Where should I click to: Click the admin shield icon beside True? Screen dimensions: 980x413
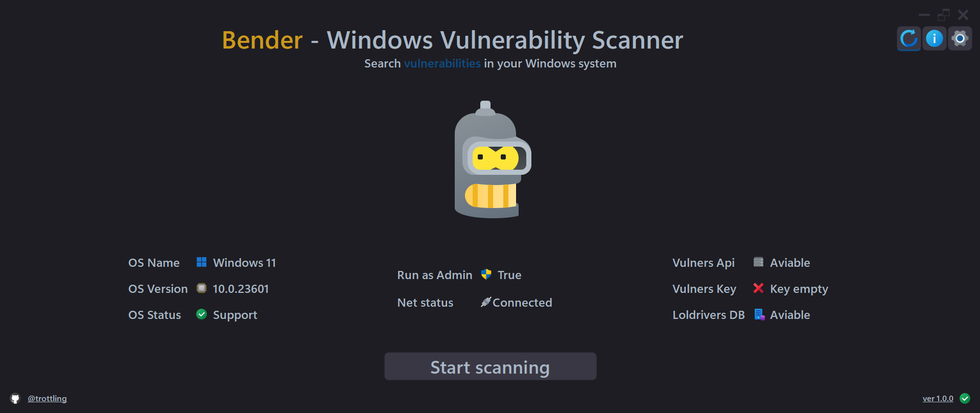coord(486,274)
